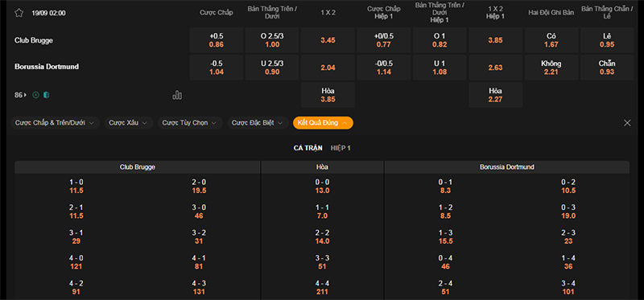Screen dimensions: 644x300
Task: Select Dortmund score 0 - 1 at 8.3
Action: pyautogui.click(x=445, y=187)
